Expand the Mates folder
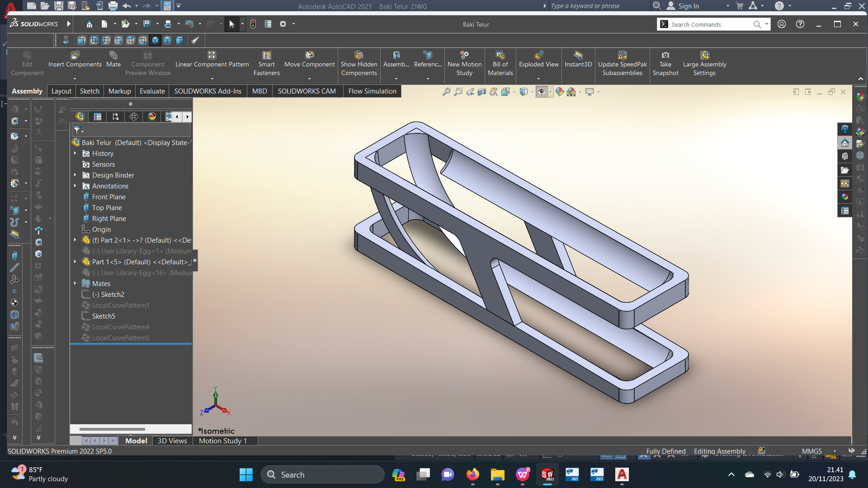Screen dimensions: 868x488 [75, 284]
